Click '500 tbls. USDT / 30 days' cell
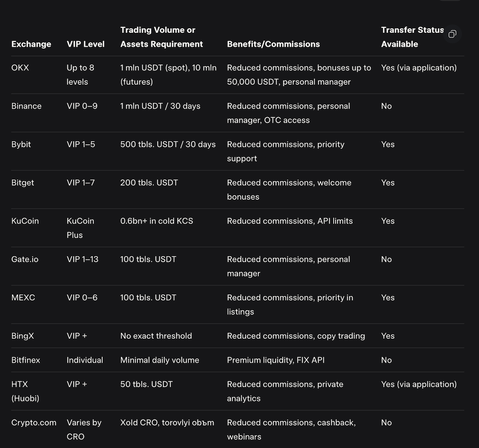The width and height of the screenshot is (479, 448). (x=168, y=144)
